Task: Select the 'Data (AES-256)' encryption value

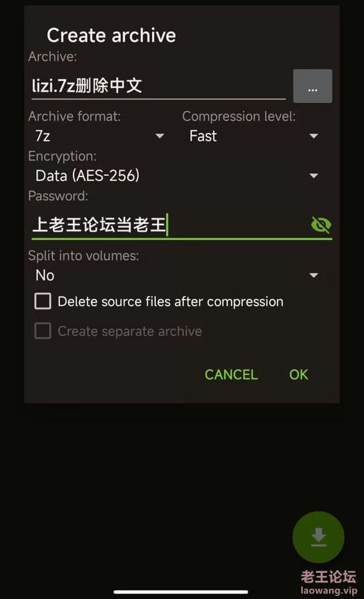Action: click(87, 176)
